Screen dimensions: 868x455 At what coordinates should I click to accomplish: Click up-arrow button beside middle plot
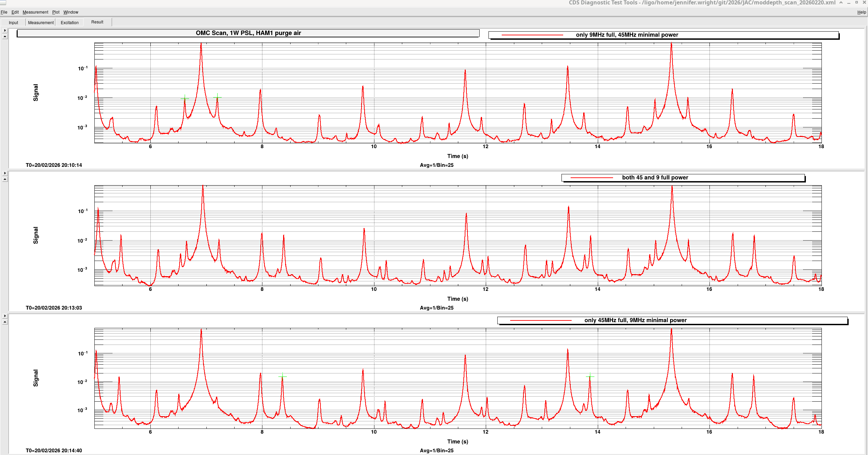[5, 179]
